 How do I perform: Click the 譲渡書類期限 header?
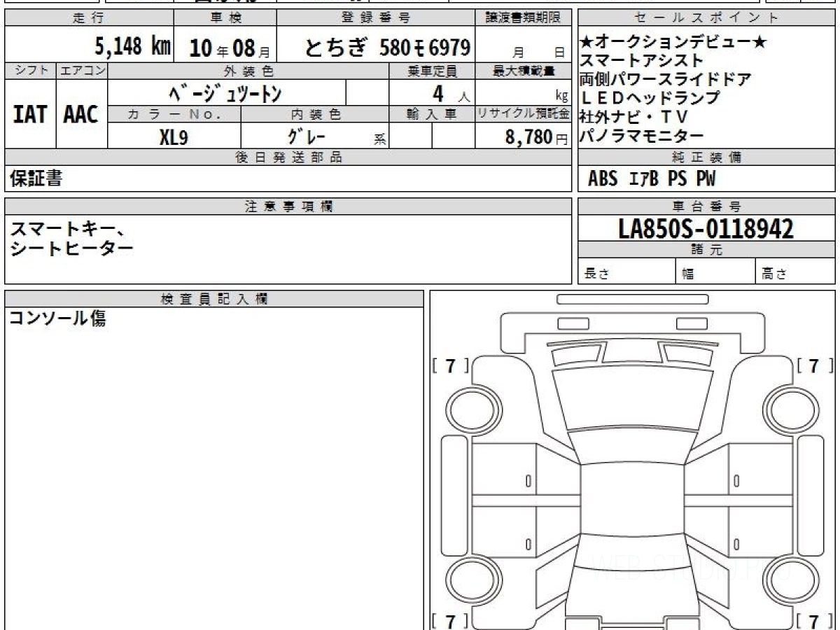point(523,18)
